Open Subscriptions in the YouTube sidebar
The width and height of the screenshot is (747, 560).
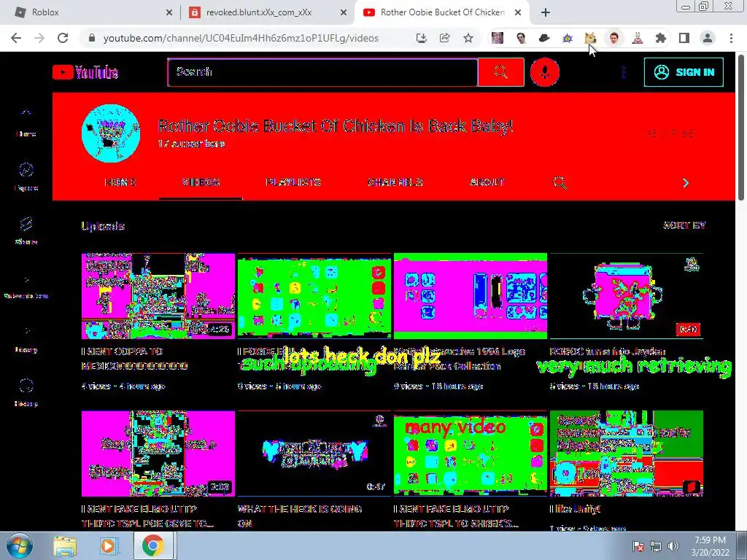pyautogui.click(x=26, y=286)
